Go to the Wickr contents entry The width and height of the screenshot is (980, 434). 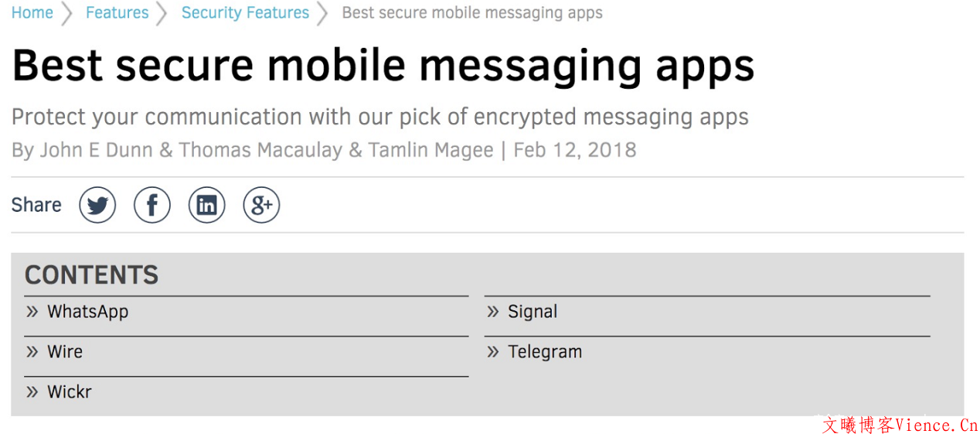70,392
